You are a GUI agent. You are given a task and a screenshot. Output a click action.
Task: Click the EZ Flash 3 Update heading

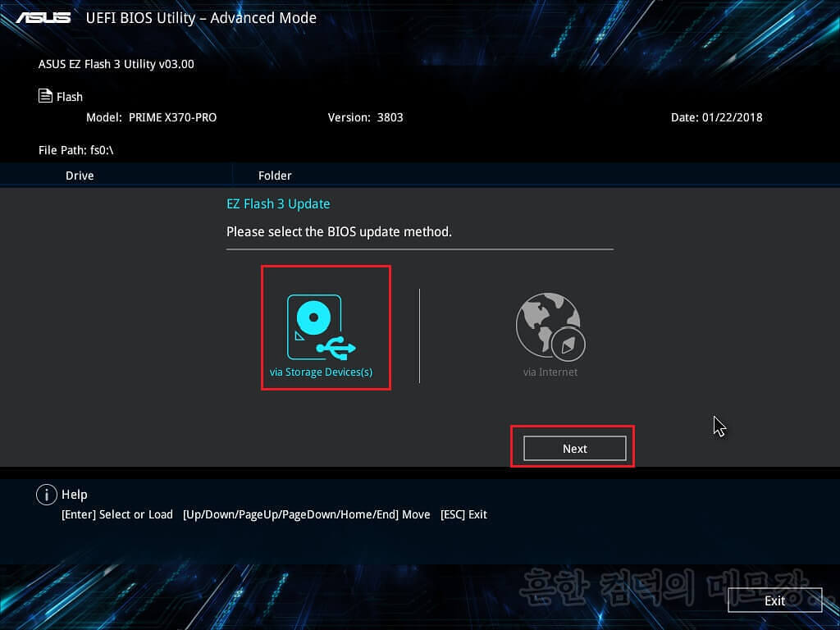(278, 204)
